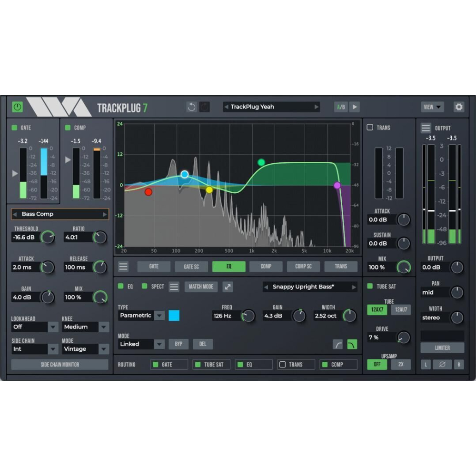This screenshot has width=476, height=476.
Task: Select the low-cut filter slope icon
Action: [x=338, y=344]
